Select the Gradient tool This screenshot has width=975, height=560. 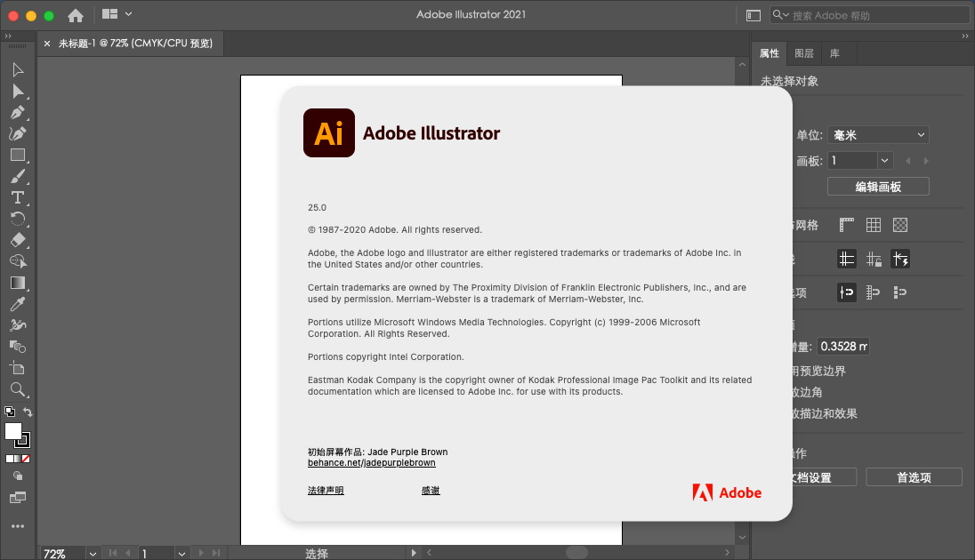point(18,283)
